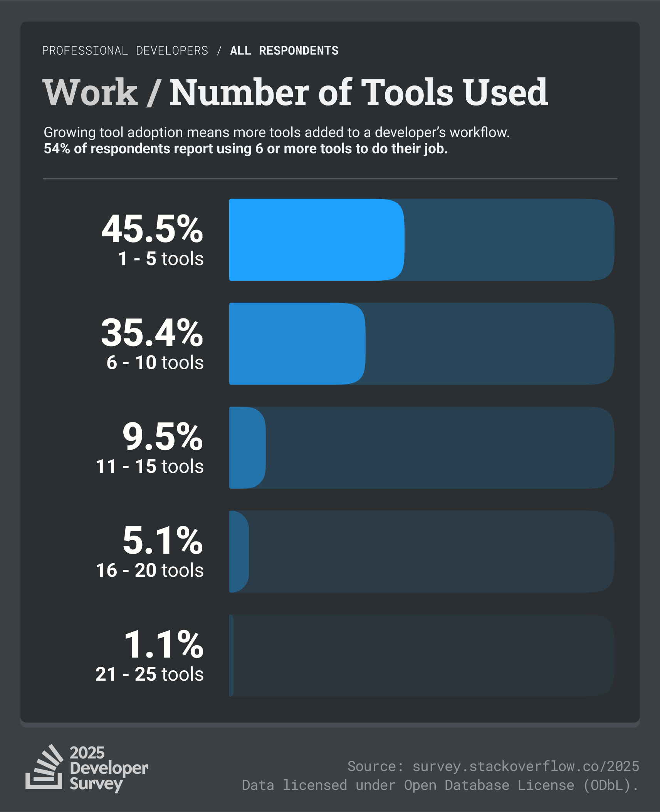Click the 1 - 5 tools label

pos(161,259)
